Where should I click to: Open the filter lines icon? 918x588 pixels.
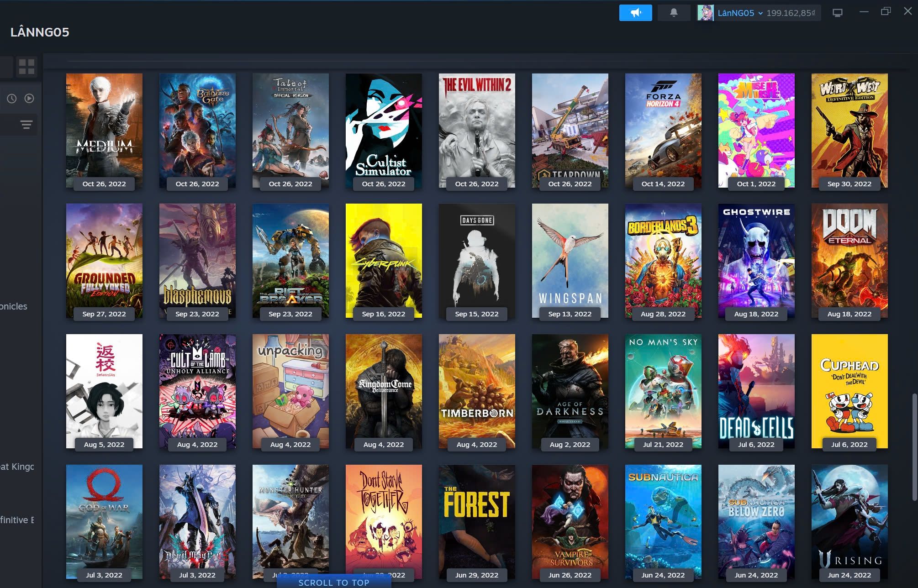(x=26, y=124)
